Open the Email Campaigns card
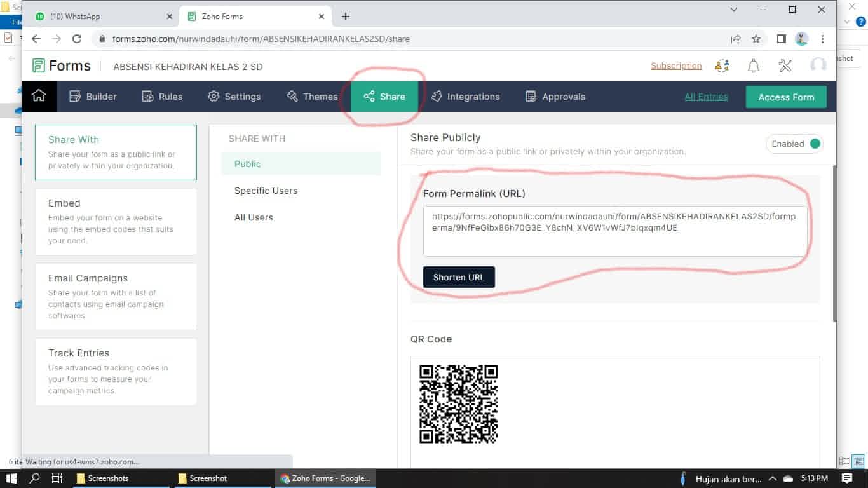This screenshot has width=868, height=488. tap(116, 297)
